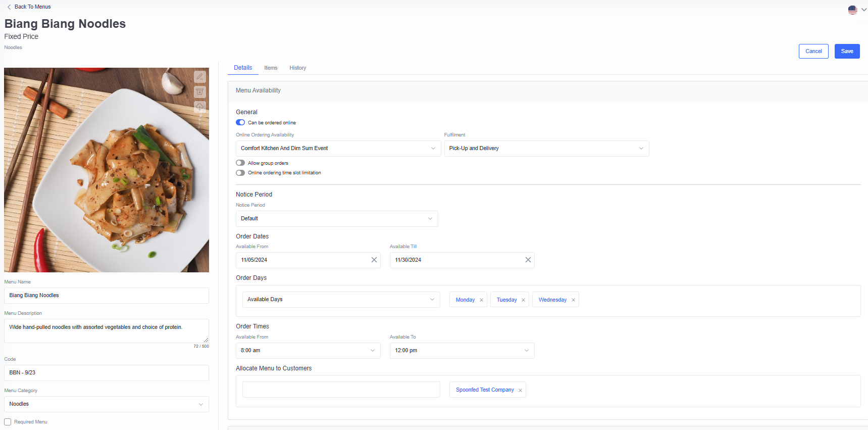The height and width of the screenshot is (430, 868).
Task: Expand the Notice Period Default dropdown
Action: (x=337, y=219)
